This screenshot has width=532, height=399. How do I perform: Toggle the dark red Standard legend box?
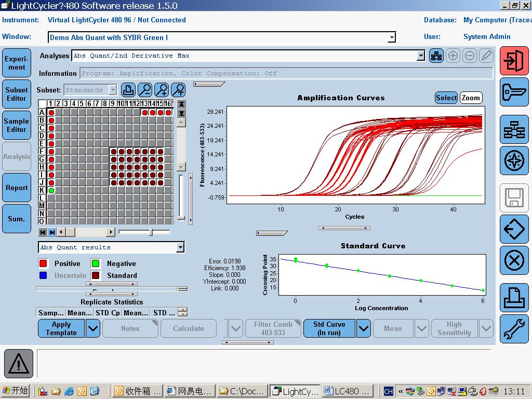coord(96,275)
